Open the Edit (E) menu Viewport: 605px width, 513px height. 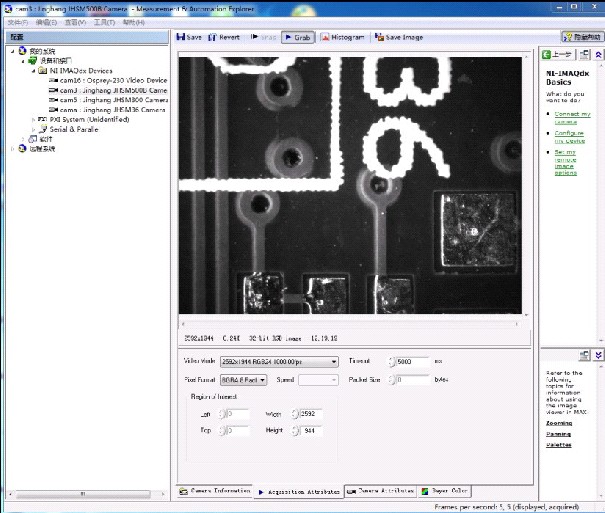46,22
